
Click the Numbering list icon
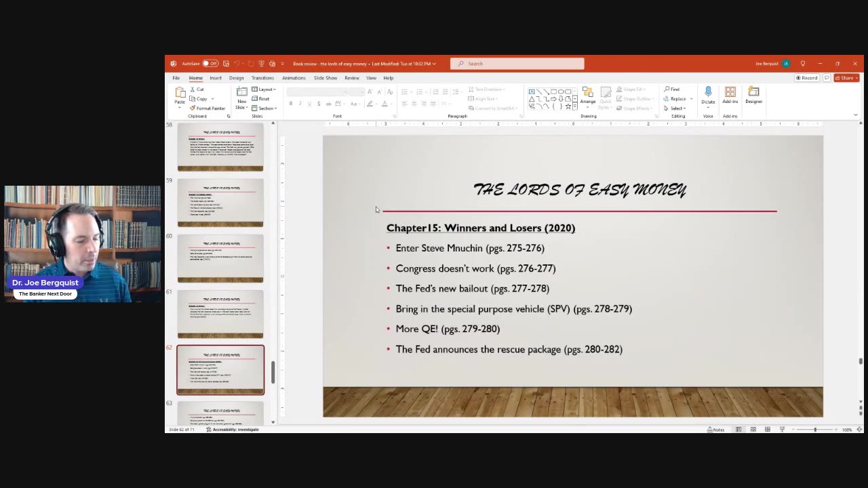coord(420,91)
